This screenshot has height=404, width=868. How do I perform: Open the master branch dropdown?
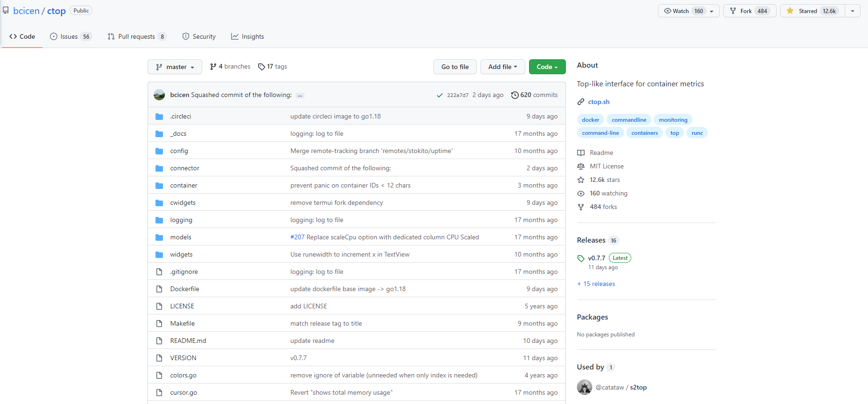click(x=175, y=67)
